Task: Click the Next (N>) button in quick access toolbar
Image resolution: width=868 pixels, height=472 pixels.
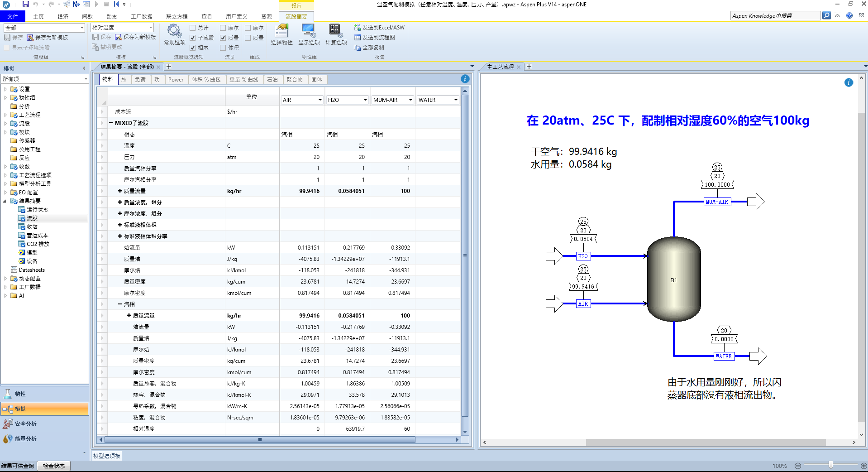Action: coord(76,4)
